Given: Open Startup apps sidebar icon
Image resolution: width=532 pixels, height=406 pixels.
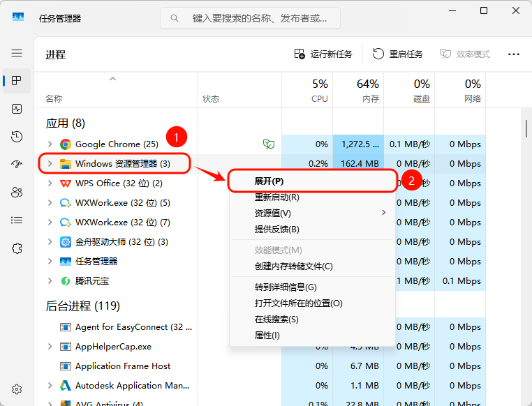Looking at the screenshot, I should click(17, 165).
